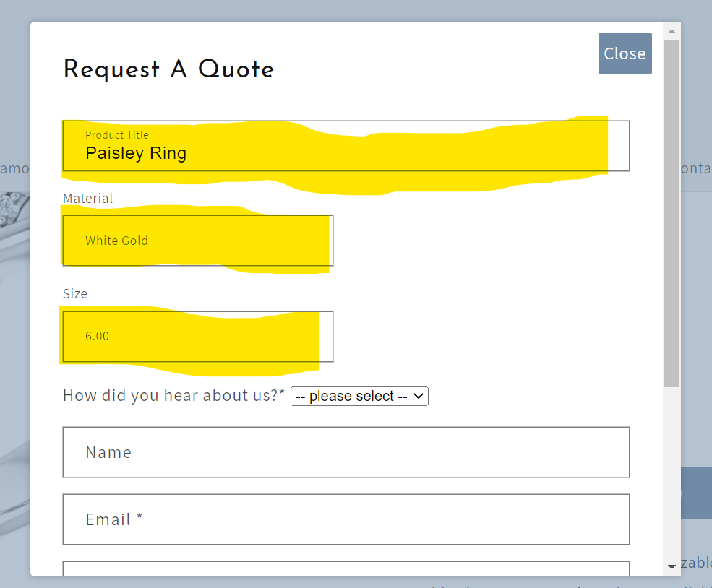Click the partially hidden Contact nav link

click(697, 168)
